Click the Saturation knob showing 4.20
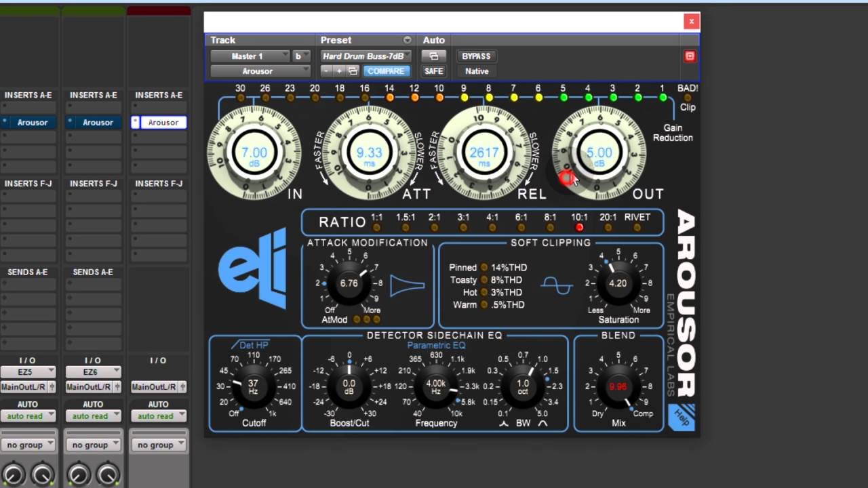The height and width of the screenshot is (488, 868). (618, 283)
